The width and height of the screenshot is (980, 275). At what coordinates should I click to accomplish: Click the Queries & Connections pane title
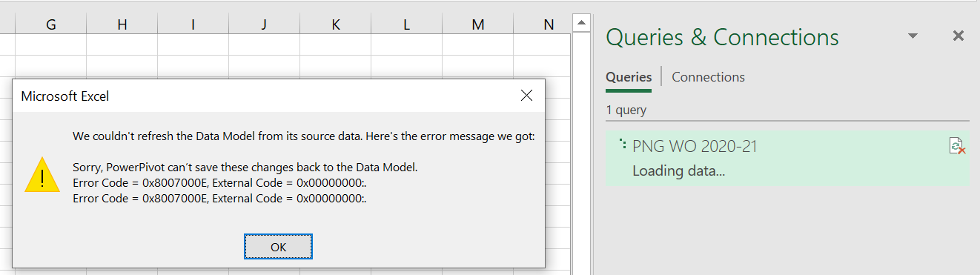click(x=722, y=36)
